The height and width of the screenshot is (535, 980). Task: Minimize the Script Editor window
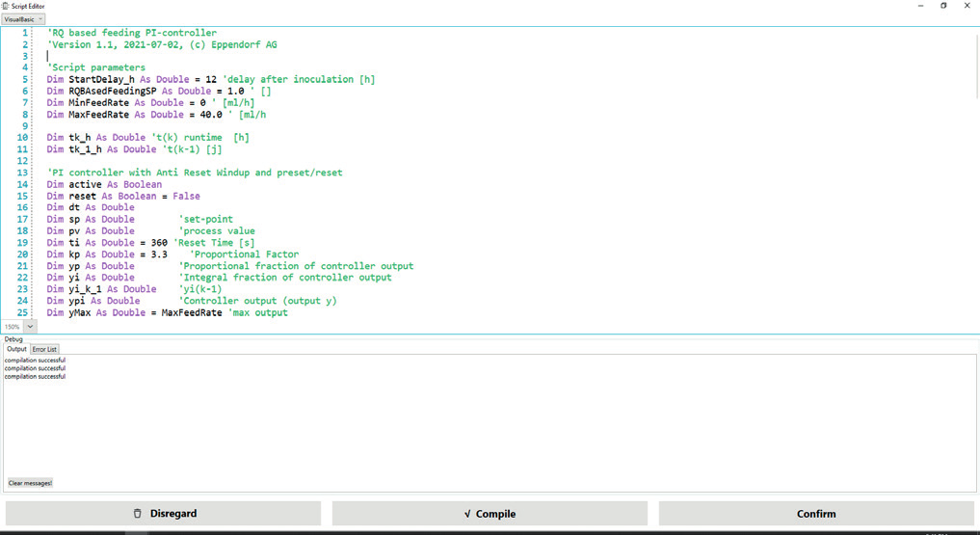coord(920,6)
